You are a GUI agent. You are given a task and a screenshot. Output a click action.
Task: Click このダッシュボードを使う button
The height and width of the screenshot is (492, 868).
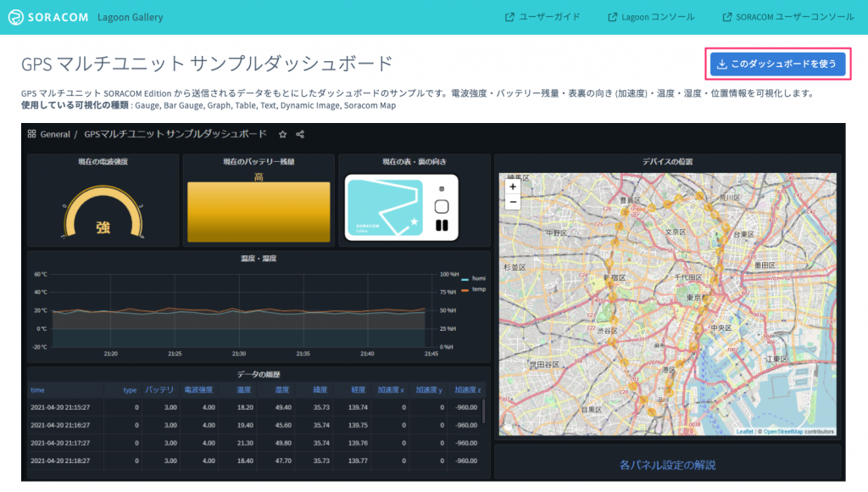[777, 64]
